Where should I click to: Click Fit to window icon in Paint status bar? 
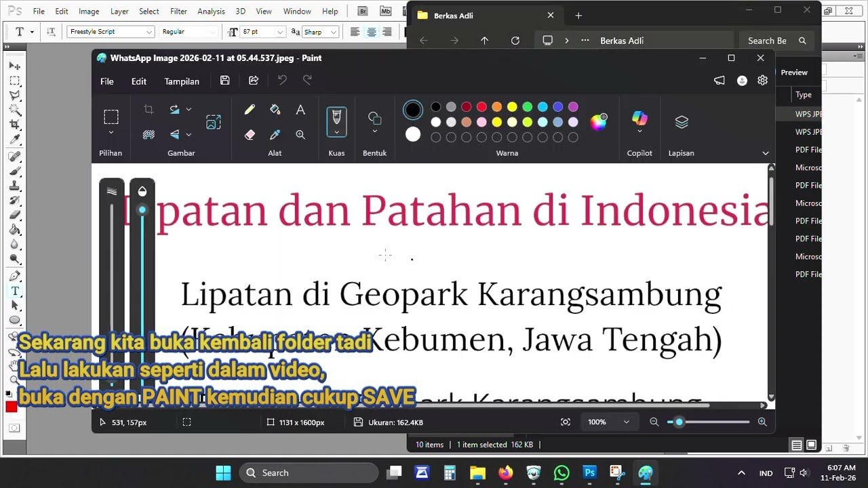[x=566, y=422]
